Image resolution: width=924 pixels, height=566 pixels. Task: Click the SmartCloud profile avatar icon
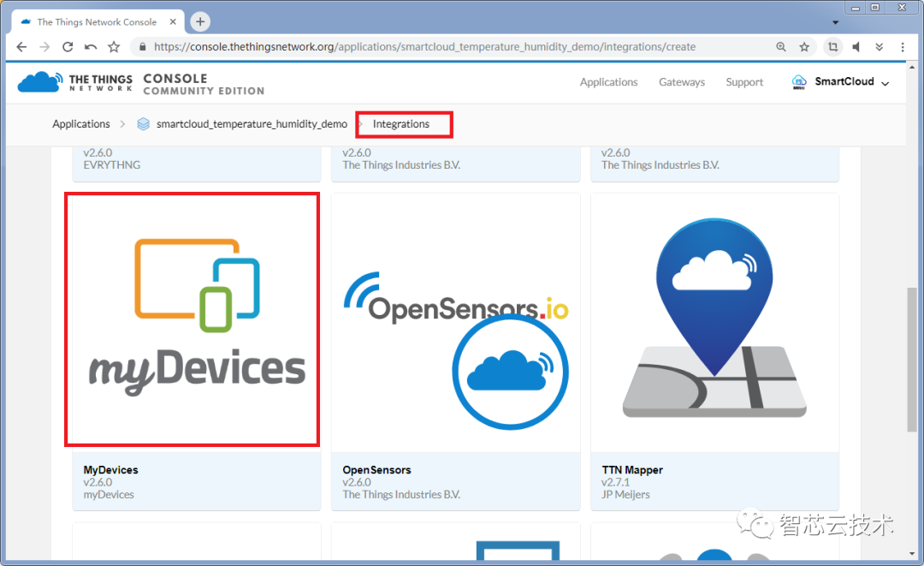tap(799, 82)
